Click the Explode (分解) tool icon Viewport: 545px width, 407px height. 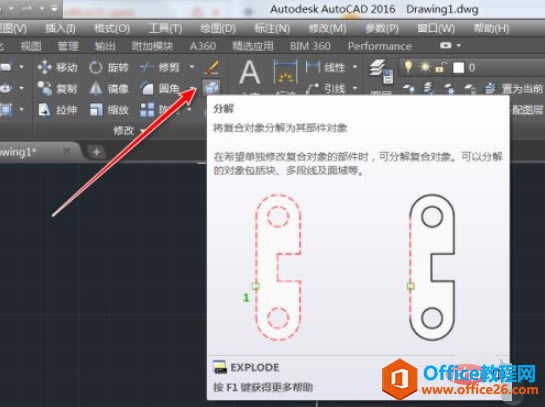211,87
